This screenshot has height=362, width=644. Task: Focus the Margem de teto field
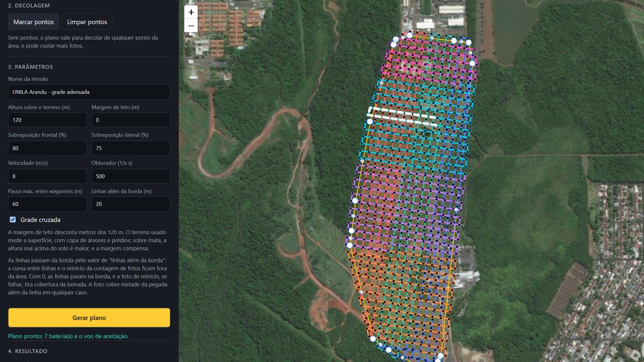click(131, 120)
